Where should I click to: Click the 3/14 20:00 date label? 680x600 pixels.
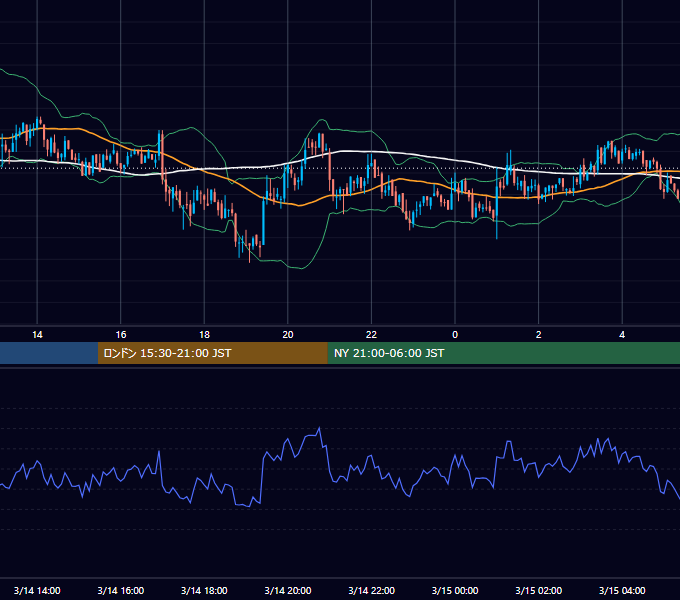pos(288,590)
